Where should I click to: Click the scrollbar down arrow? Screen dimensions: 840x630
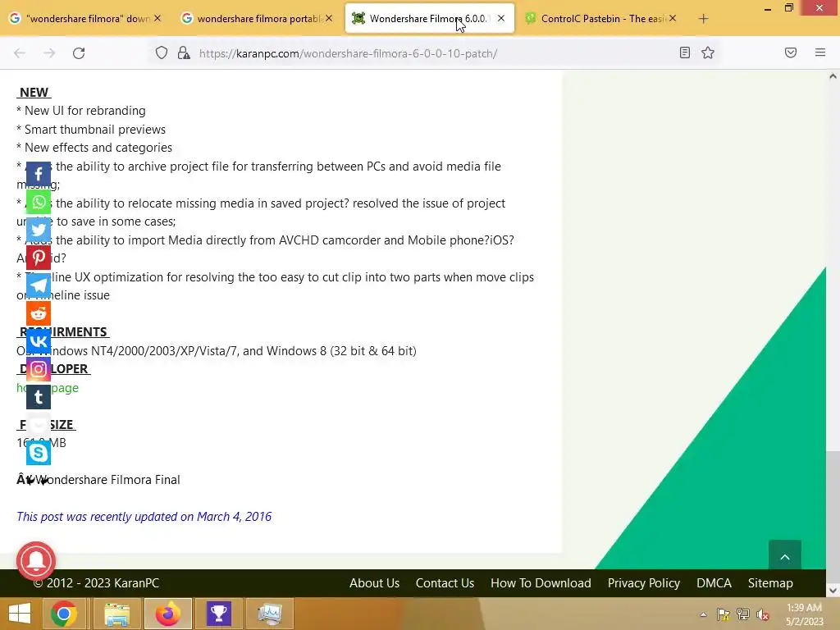(x=833, y=591)
